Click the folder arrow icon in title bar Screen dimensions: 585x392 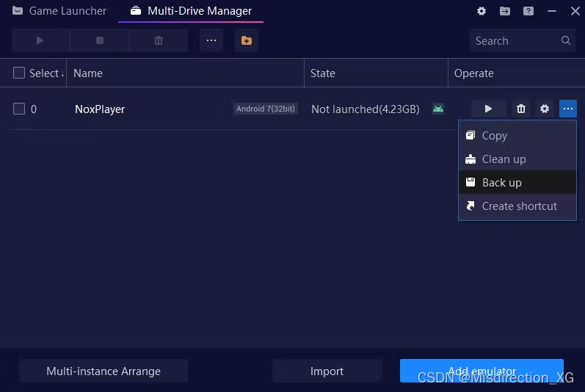(x=505, y=11)
